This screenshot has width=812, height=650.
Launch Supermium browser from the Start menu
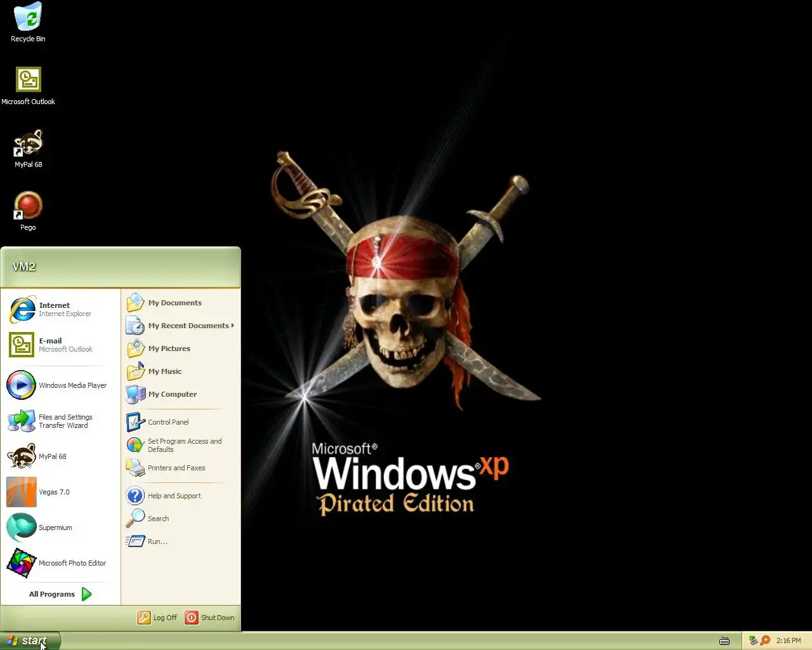[61, 527]
